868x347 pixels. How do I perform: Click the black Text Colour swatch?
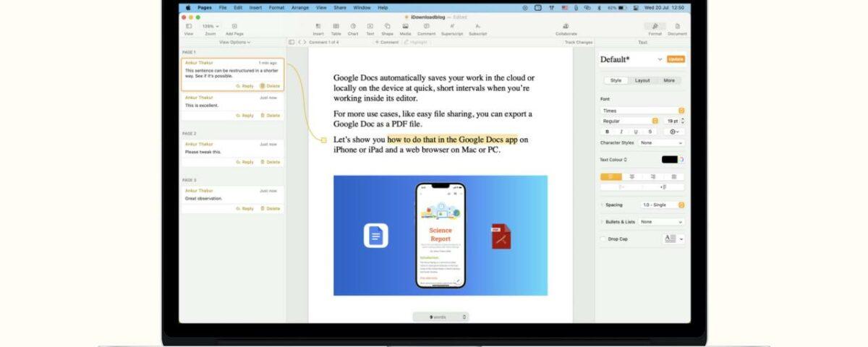669,160
